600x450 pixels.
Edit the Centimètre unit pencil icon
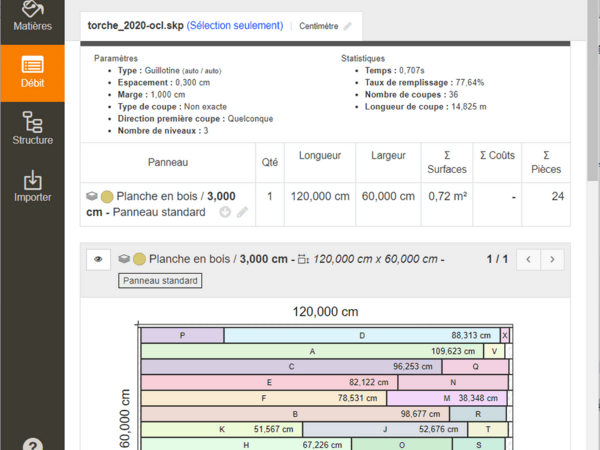click(348, 26)
